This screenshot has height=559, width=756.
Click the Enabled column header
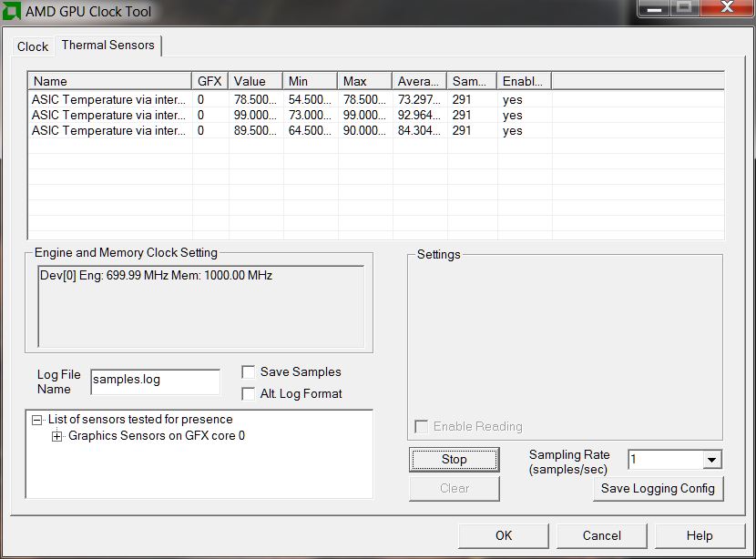(525, 81)
